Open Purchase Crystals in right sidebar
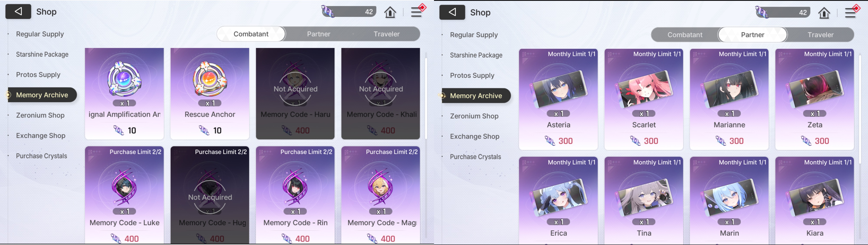 (x=475, y=157)
